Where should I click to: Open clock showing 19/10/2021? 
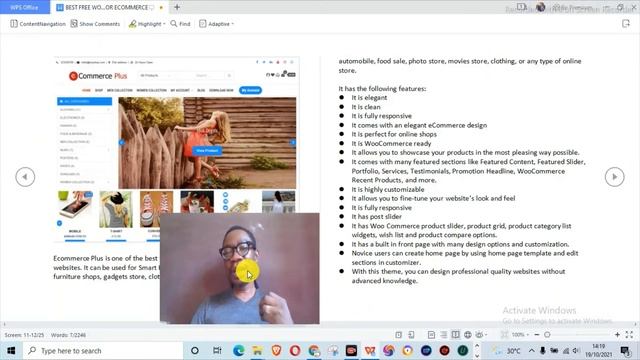pyautogui.click(x=598, y=351)
